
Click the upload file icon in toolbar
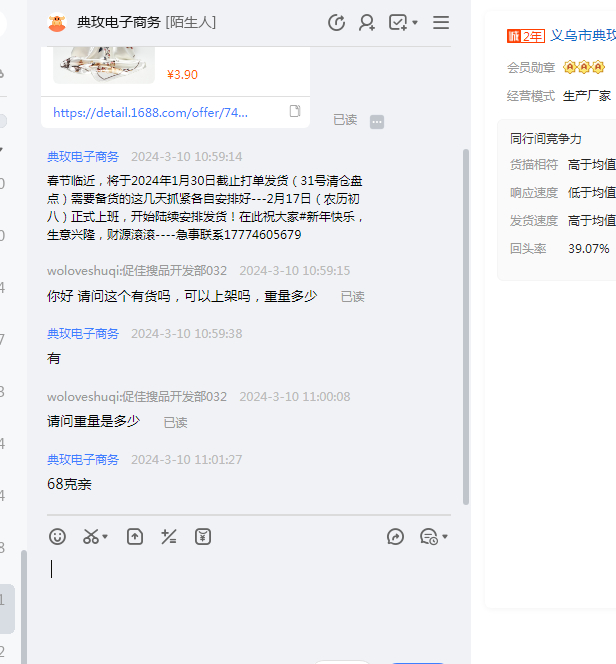click(x=135, y=537)
